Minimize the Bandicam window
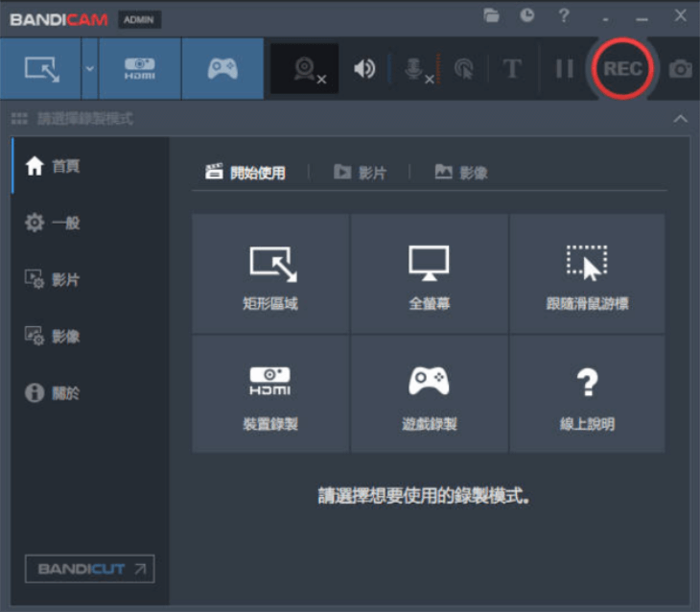This screenshot has width=700, height=612. pos(642,19)
